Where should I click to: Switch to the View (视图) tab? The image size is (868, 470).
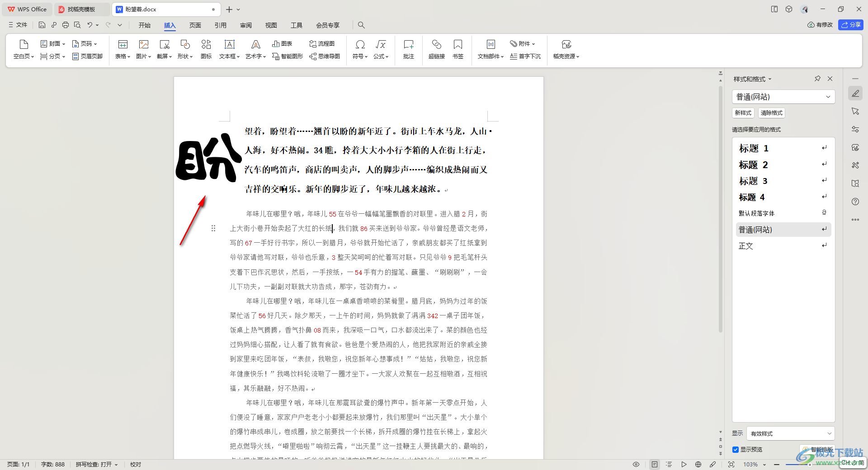271,25
